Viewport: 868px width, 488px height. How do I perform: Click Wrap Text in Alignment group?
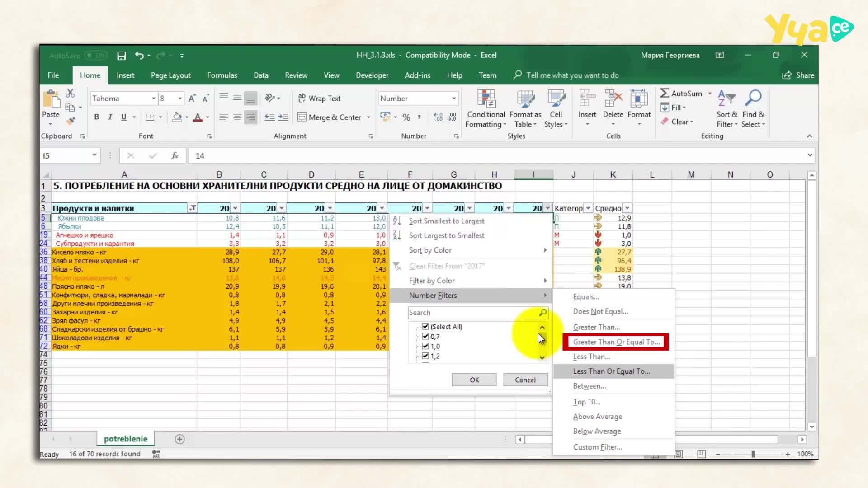[320, 99]
